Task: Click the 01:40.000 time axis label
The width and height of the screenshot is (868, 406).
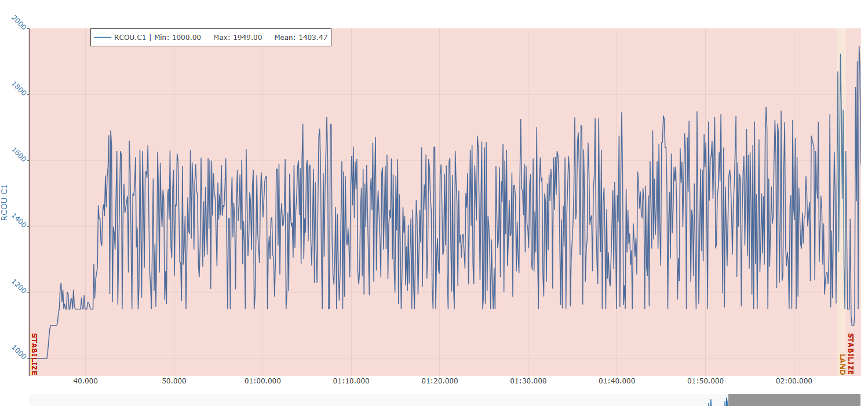Action: point(617,381)
